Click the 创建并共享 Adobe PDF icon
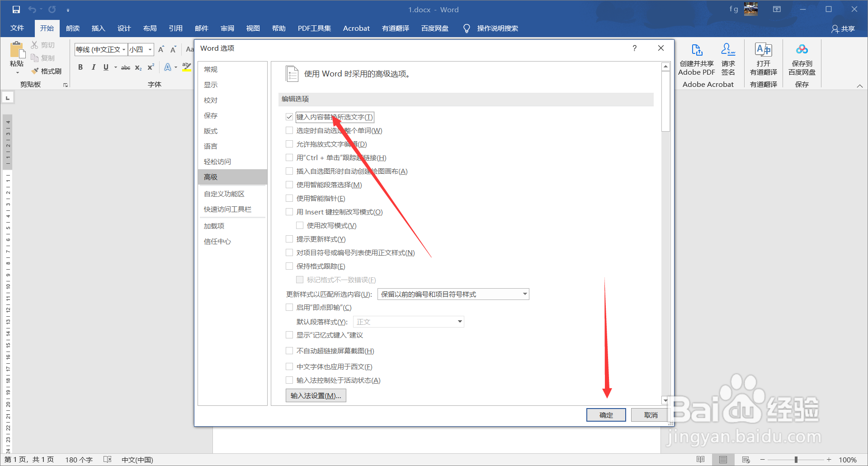 click(696, 51)
